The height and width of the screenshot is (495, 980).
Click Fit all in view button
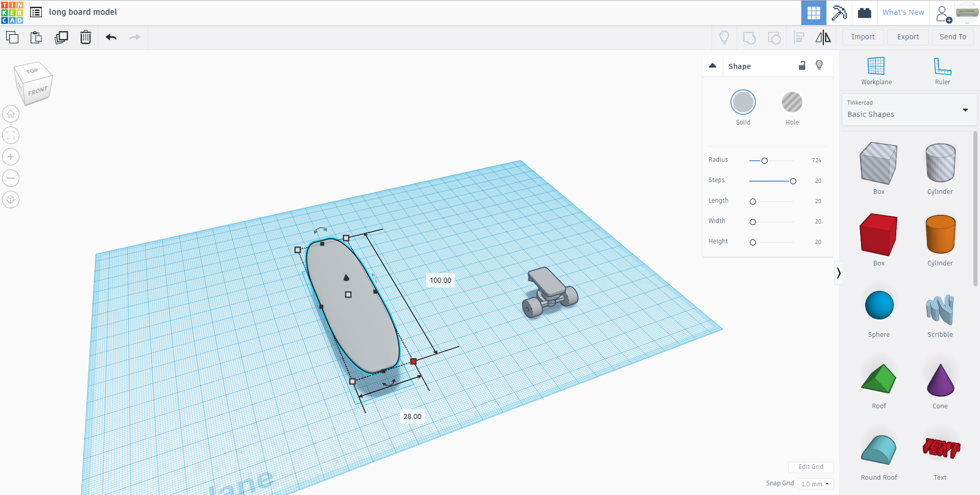tap(11, 135)
